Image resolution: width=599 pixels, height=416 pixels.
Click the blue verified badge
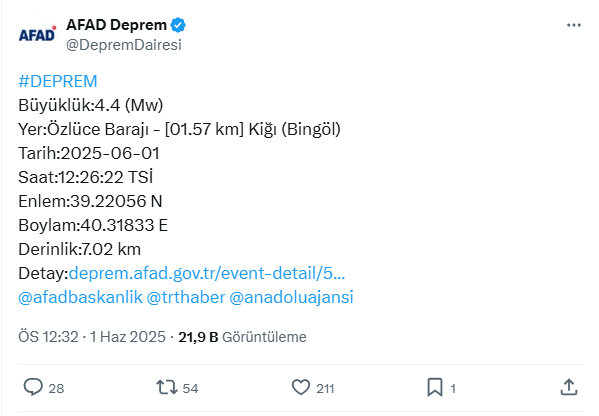(x=178, y=25)
